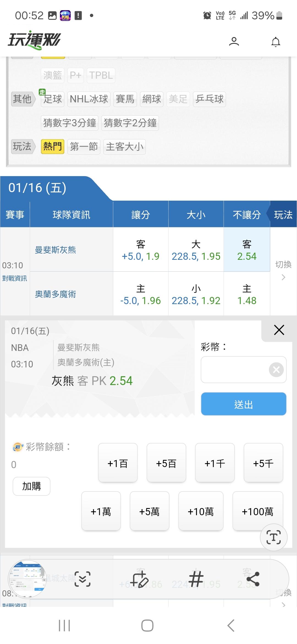The width and height of the screenshot is (297, 644).
Task: Select the 大 228.5 over odds cell
Action: pyautogui.click(x=196, y=250)
